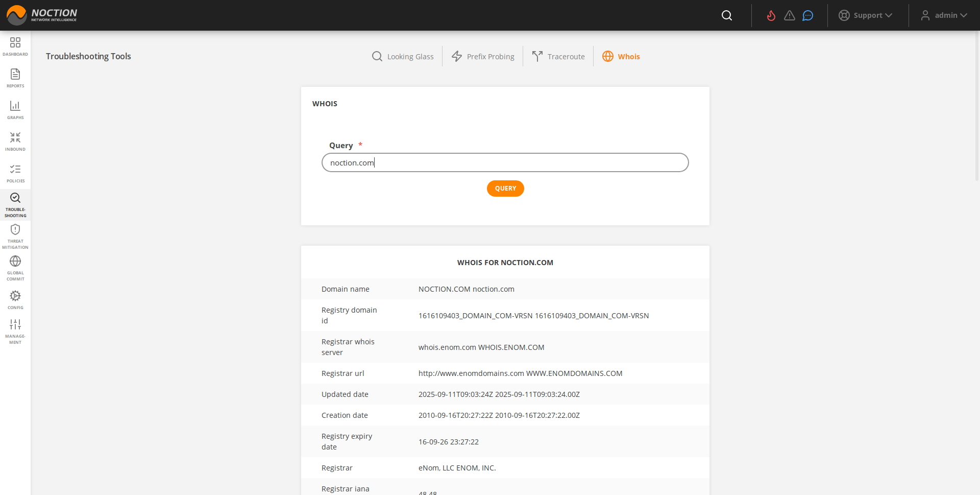Open Threat Mitigation shield icon

pos(15,235)
